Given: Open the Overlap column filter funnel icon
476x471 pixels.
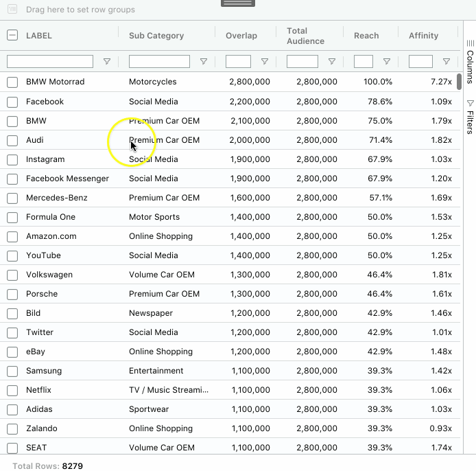Looking at the screenshot, I should 265,62.
